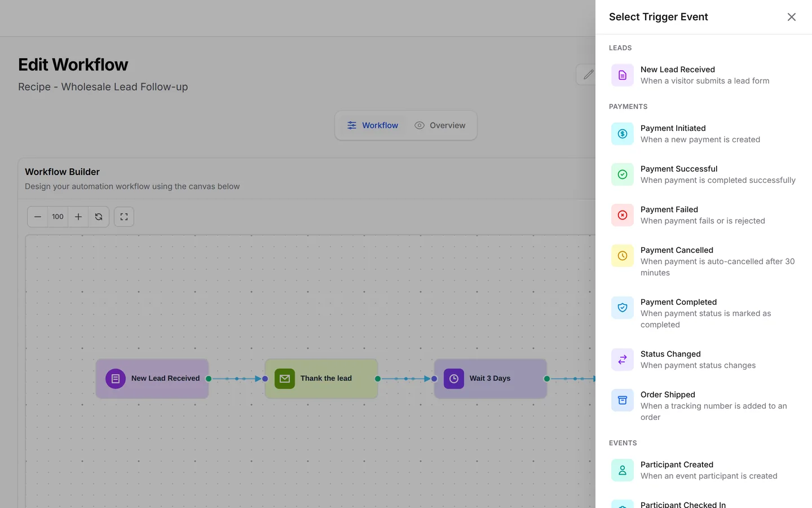The width and height of the screenshot is (812, 508).
Task: Close the Select Trigger Event panel
Action: coord(792,17)
